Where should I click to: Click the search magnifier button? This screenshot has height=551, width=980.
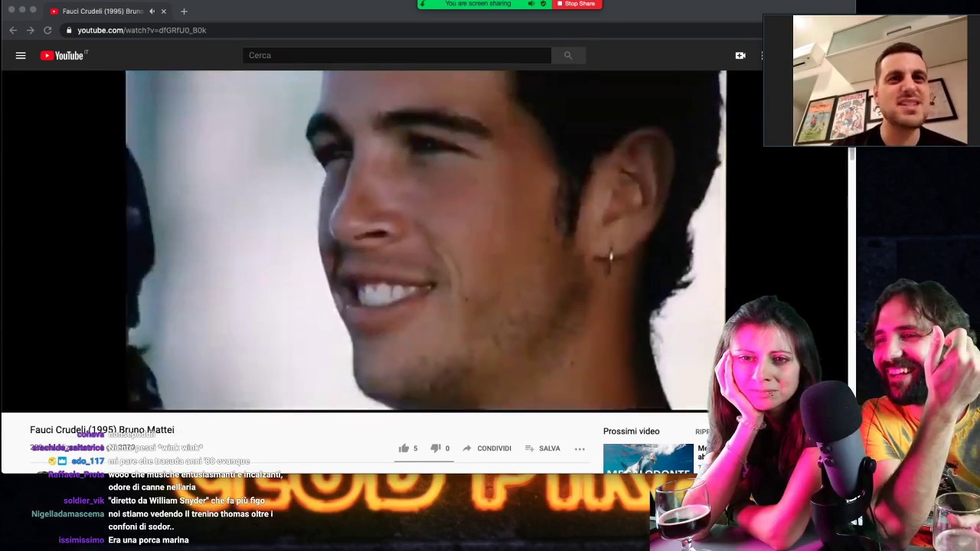pyautogui.click(x=568, y=55)
